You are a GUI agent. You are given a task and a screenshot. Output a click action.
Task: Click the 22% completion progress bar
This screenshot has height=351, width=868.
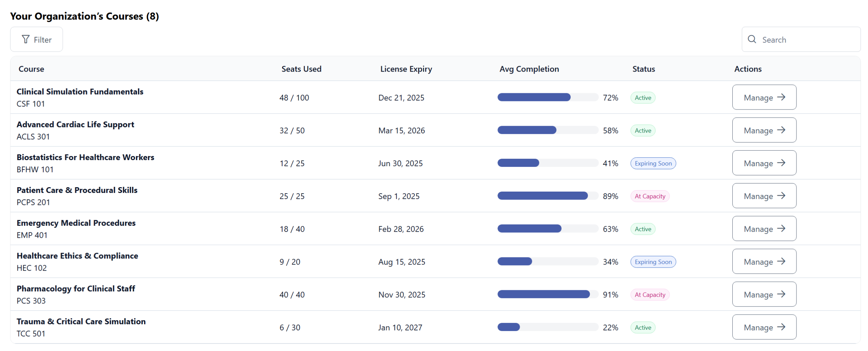tap(548, 328)
